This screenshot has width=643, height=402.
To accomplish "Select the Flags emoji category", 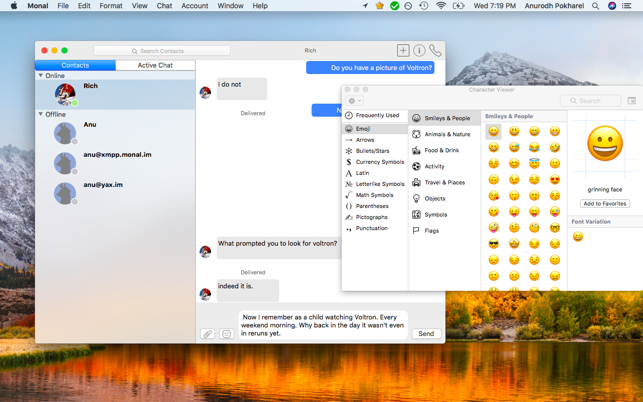I will pos(431,230).
